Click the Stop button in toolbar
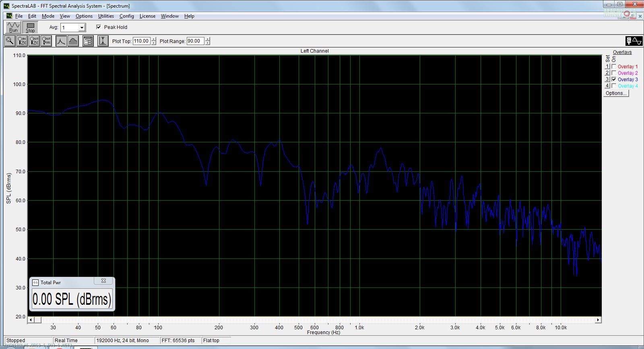This screenshot has height=349, width=644. [30, 27]
